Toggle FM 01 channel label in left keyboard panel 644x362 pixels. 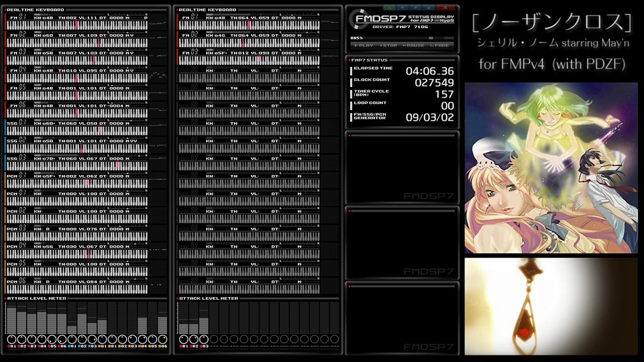(x=17, y=17)
